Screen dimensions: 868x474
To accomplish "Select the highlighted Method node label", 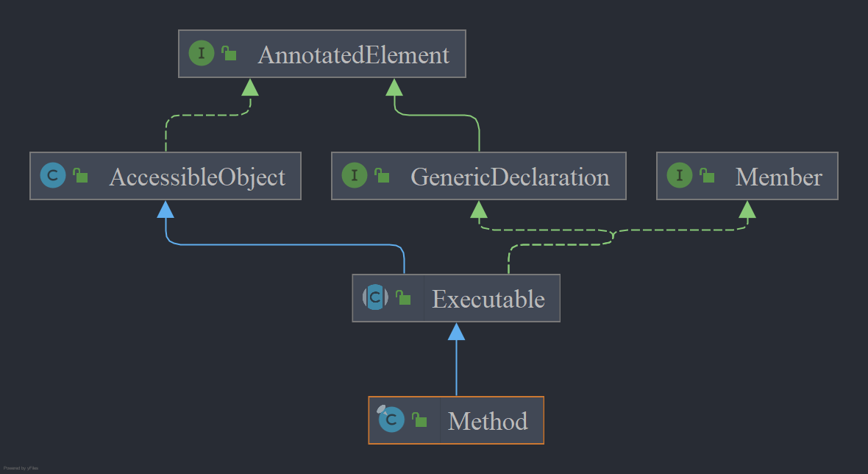I will tap(488, 422).
